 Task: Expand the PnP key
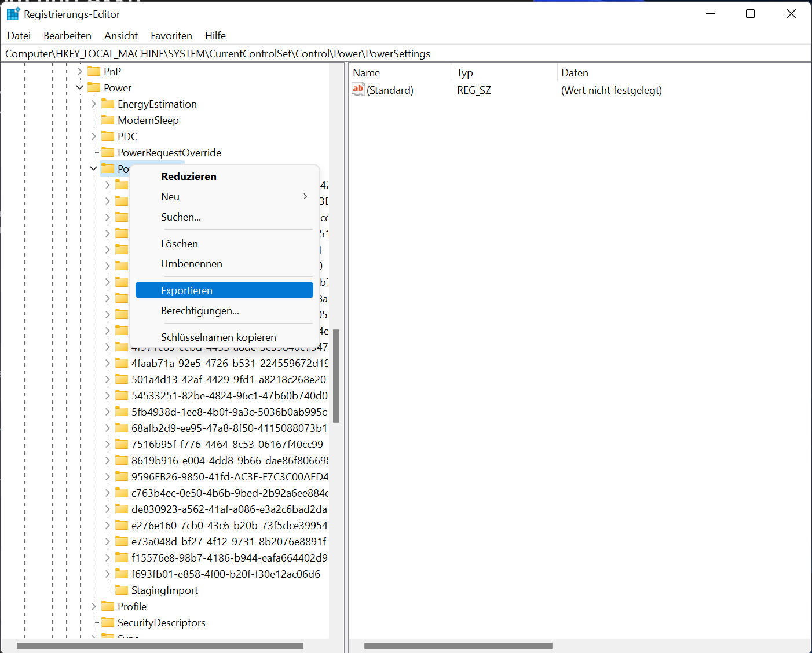[80, 71]
